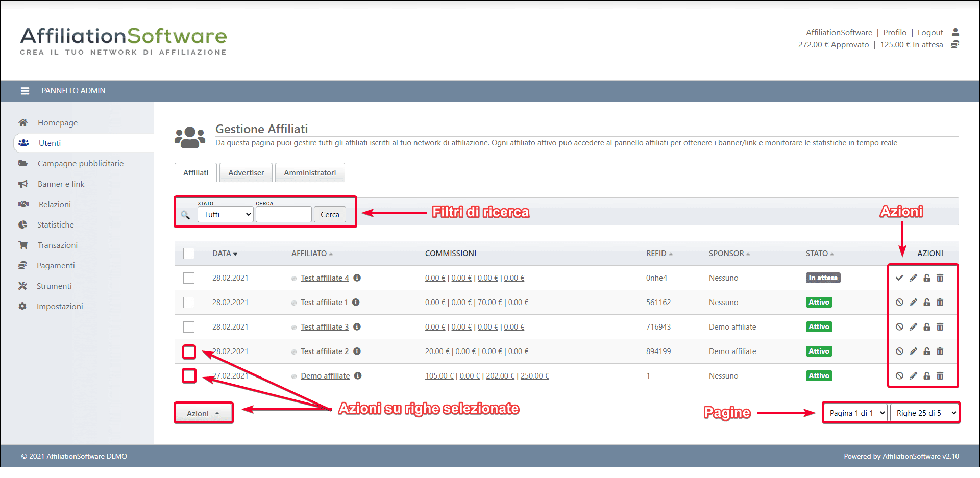Click the Logout link
This screenshot has height=478, width=980.
click(x=930, y=33)
